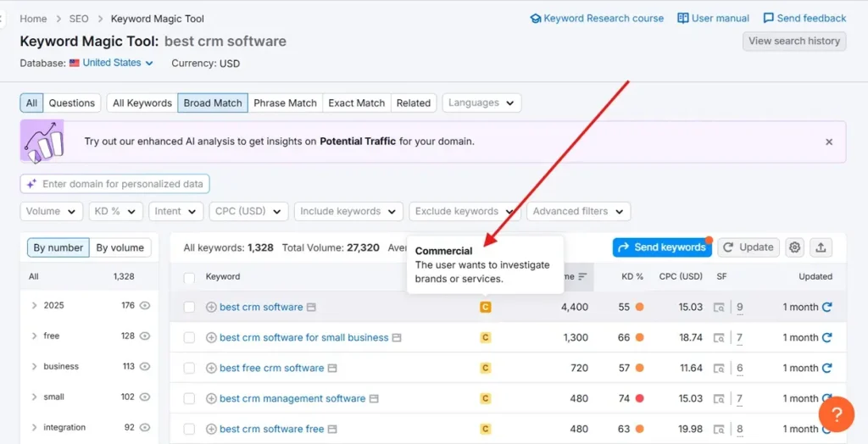This screenshot has width=868, height=444.
Task: Click Commercial intent badge for 'best free crm software'
Action: click(x=486, y=368)
